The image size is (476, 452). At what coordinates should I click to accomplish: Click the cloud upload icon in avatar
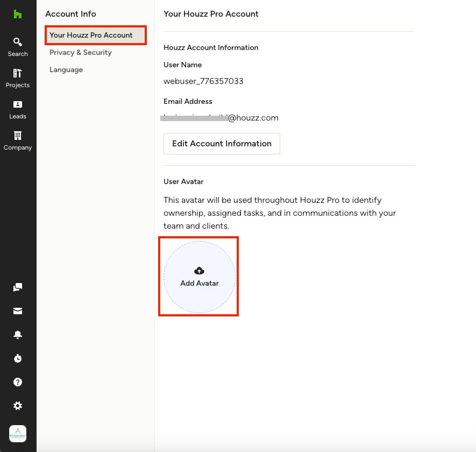(x=199, y=270)
